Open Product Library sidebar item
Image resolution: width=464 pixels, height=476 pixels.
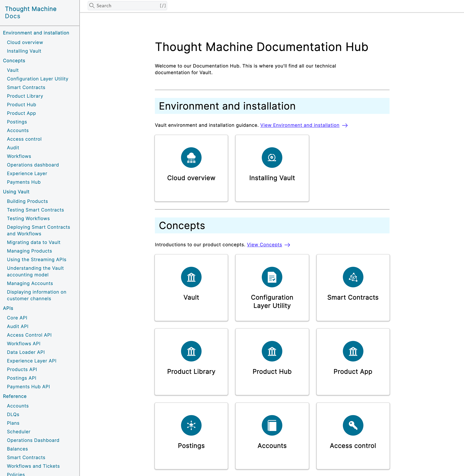pyautogui.click(x=25, y=96)
